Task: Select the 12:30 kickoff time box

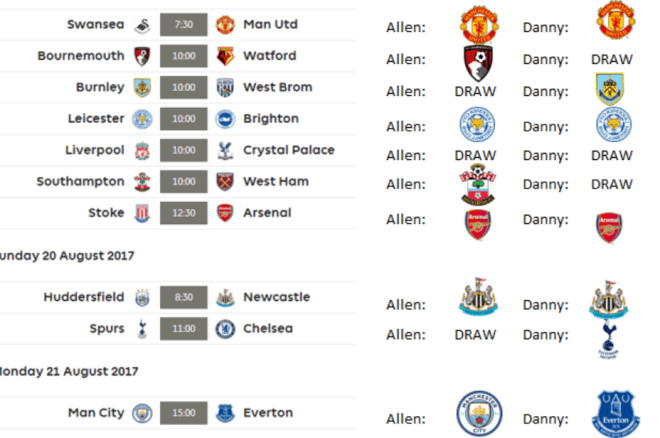Action: tap(183, 213)
